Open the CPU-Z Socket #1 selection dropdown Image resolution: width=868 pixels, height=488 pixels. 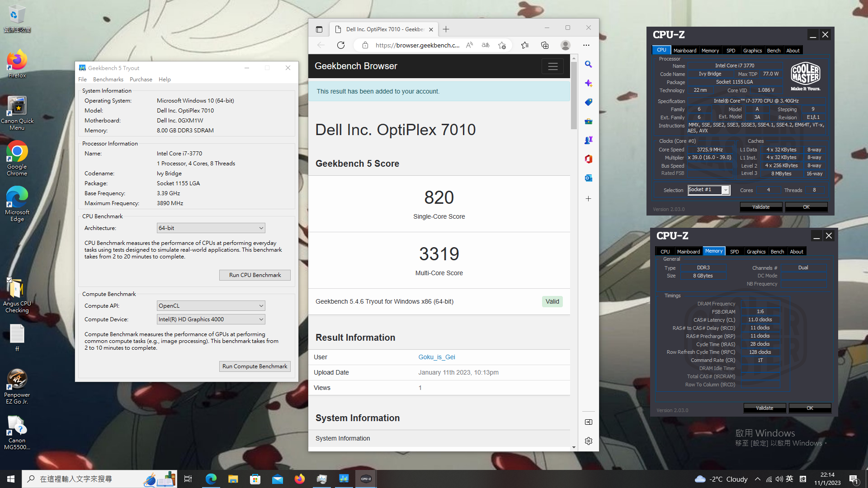pos(708,190)
